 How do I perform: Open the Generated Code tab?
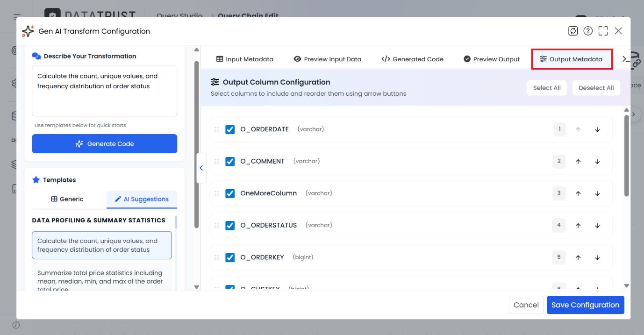click(413, 59)
